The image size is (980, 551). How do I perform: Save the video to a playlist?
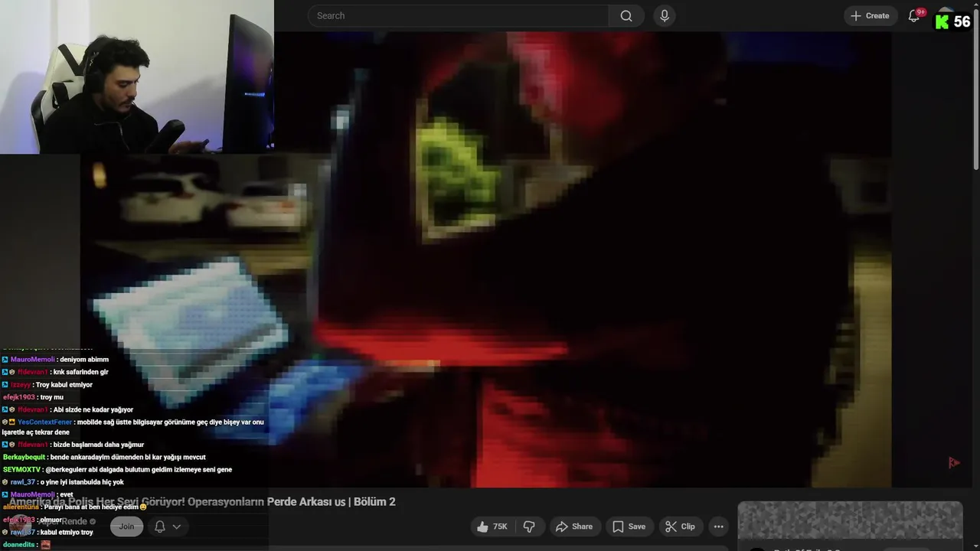(x=629, y=527)
